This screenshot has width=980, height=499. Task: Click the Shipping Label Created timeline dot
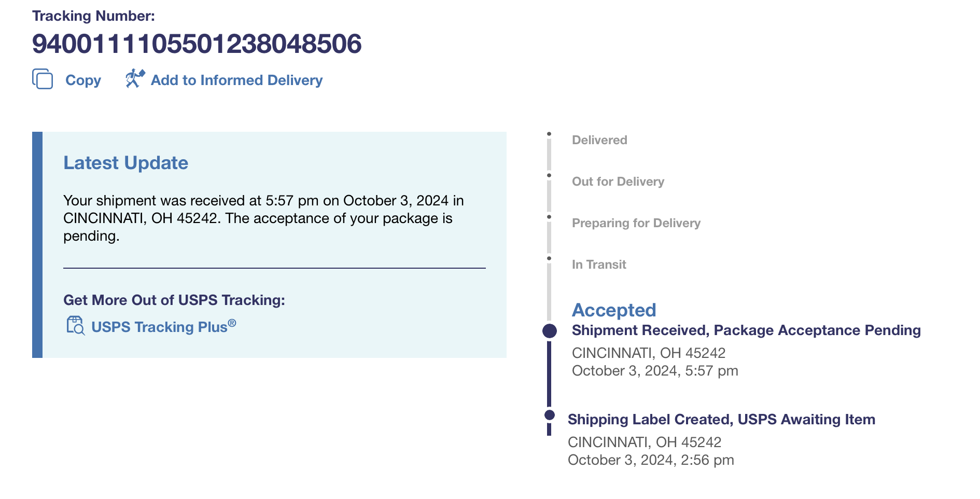[550, 415]
